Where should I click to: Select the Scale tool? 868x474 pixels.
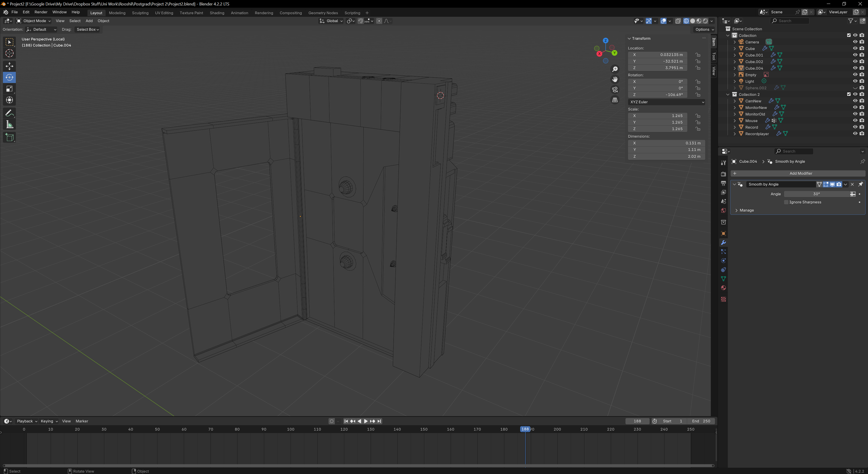pyautogui.click(x=9, y=89)
